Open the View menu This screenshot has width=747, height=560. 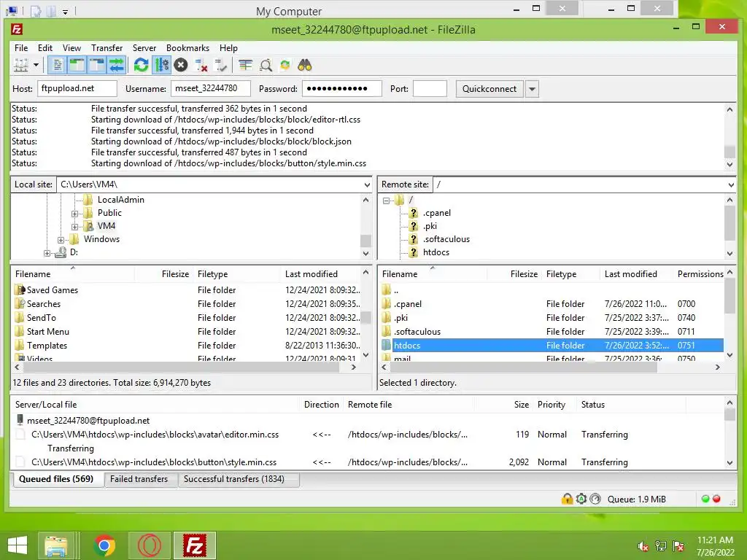72,48
